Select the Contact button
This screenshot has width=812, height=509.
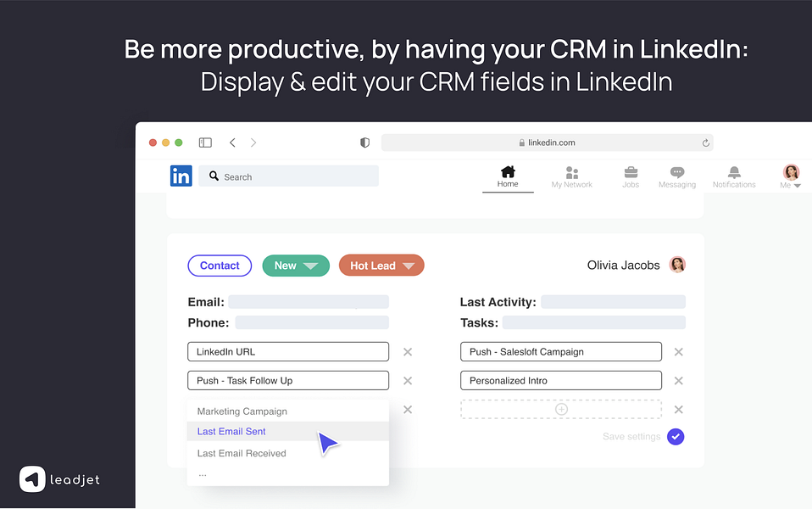pyautogui.click(x=220, y=266)
